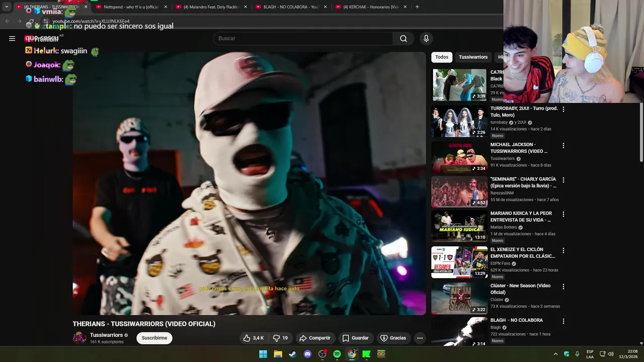Open Tussiwarriors channel avatar
This screenshot has height=362, width=644.
click(79, 338)
